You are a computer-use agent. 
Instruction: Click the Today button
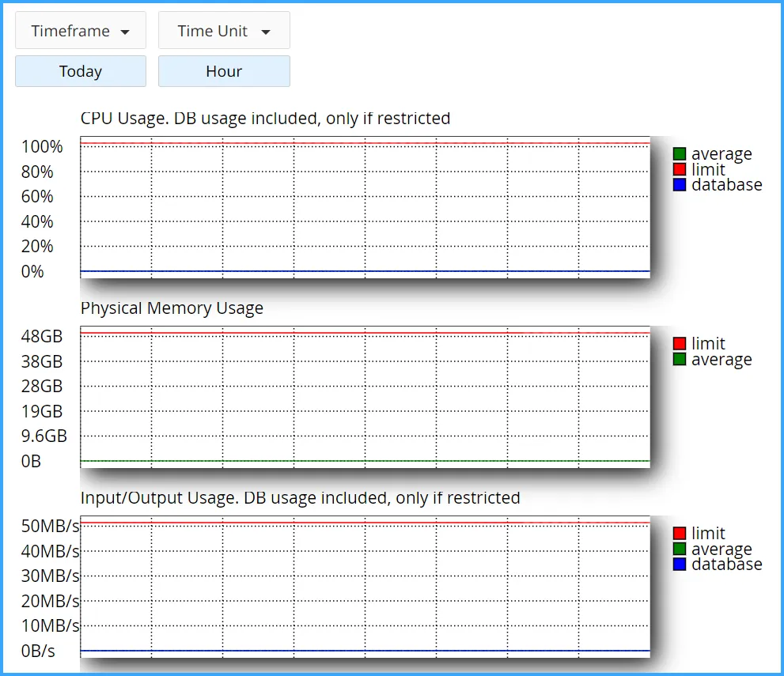point(80,71)
